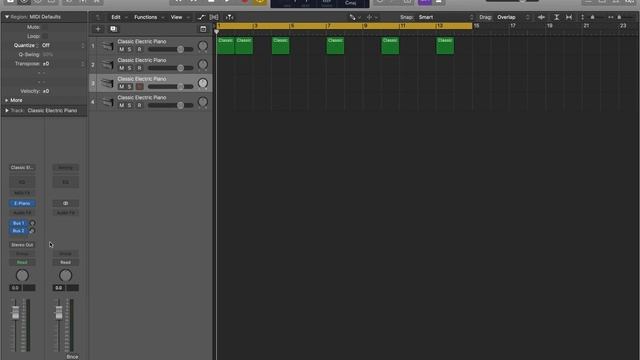Screen dimensions: 640x360
Task: Click the right channel strip pan knob
Action: 65,276
